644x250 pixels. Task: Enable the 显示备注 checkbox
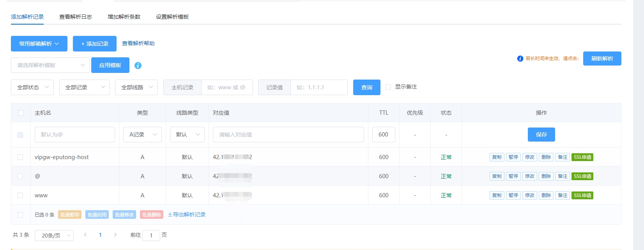click(x=388, y=87)
